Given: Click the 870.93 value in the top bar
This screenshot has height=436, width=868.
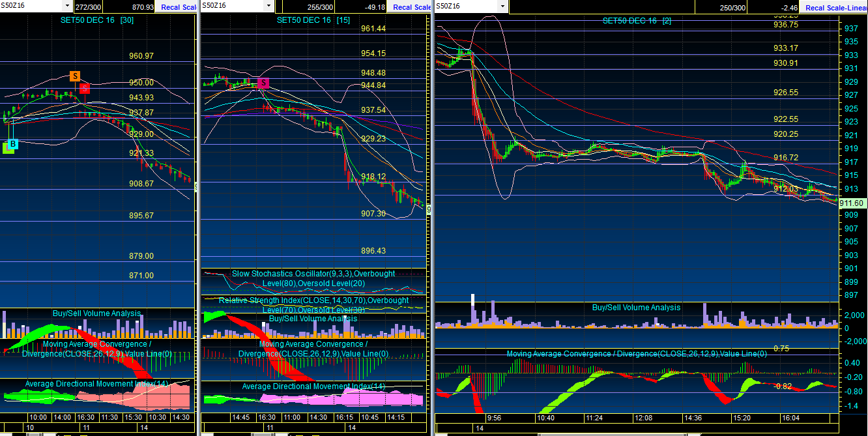Looking at the screenshot, I should [143, 7].
